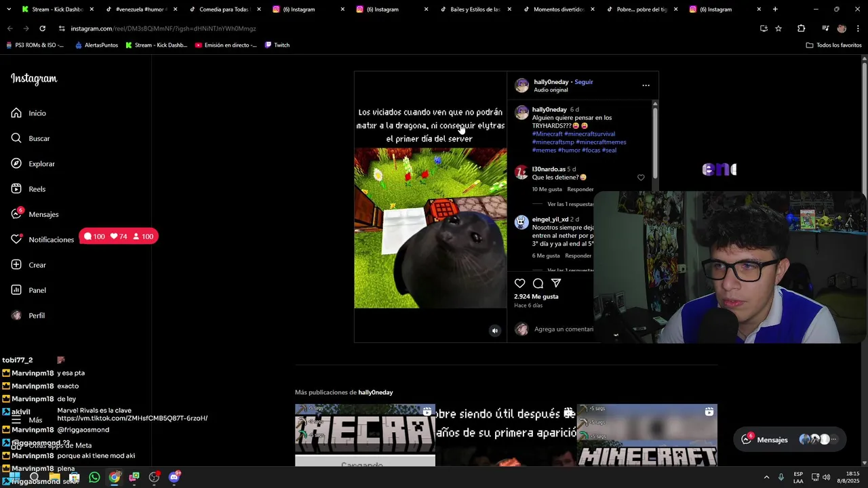Open AlertasPuntos bookmark
868x488 pixels.
[96, 45]
